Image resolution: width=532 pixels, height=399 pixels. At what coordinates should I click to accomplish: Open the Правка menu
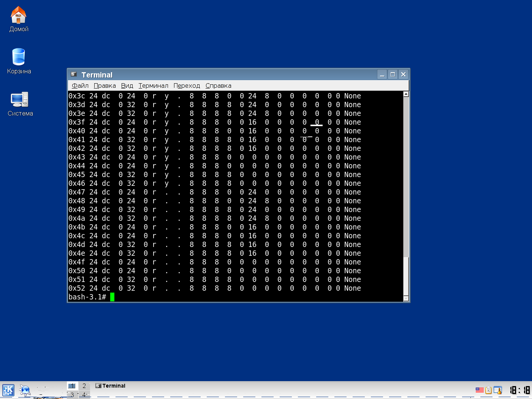click(x=104, y=85)
